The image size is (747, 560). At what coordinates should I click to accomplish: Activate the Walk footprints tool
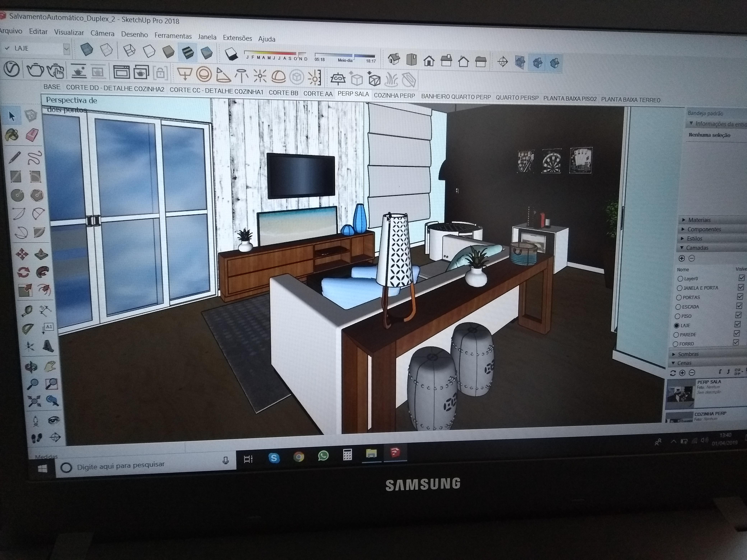pyautogui.click(x=36, y=438)
